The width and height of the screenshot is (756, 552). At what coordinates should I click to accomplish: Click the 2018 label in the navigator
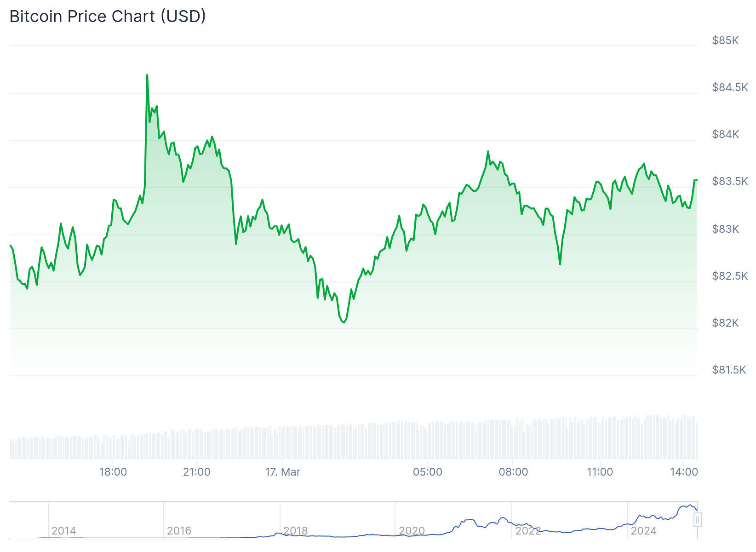click(295, 531)
